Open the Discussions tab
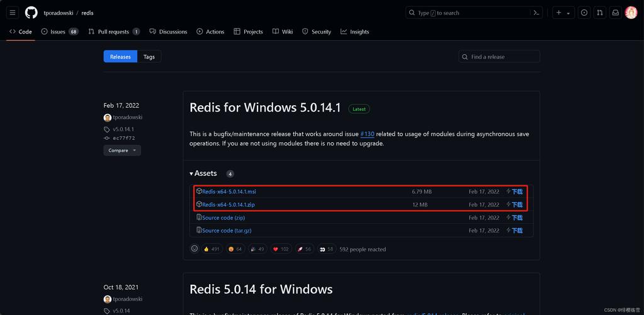The width and height of the screenshot is (644, 315). pos(168,31)
